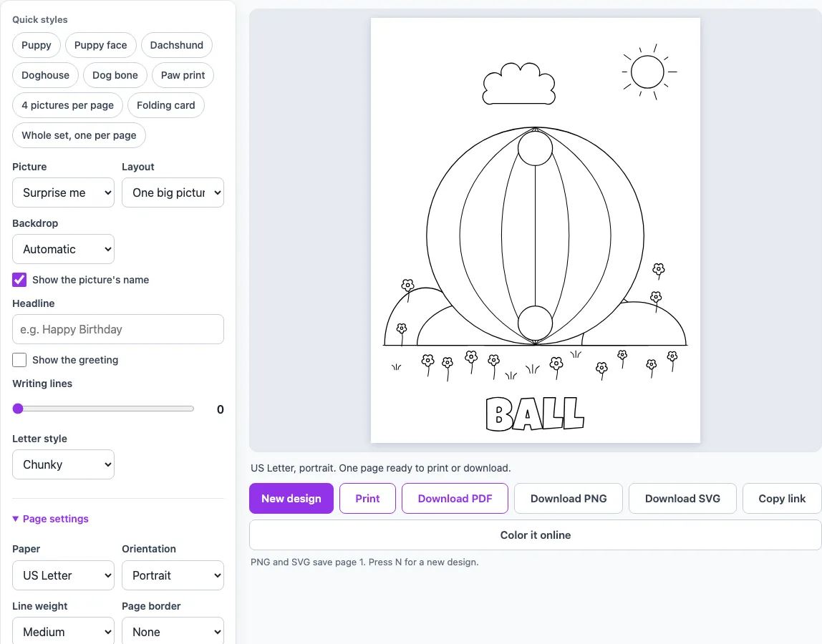
Task: Open the Picture dropdown
Action: pos(64,192)
